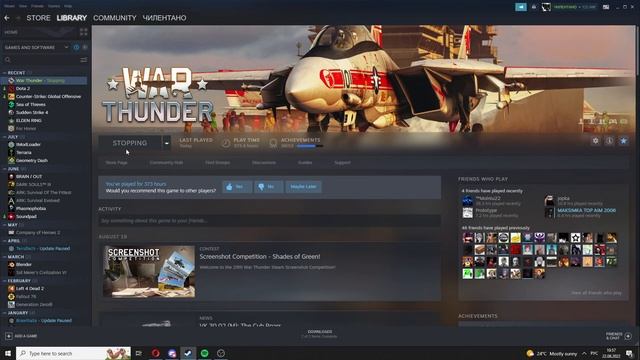This screenshot has height=360, width=640.
Task: Click the STOPPING game button
Action: (x=130, y=143)
